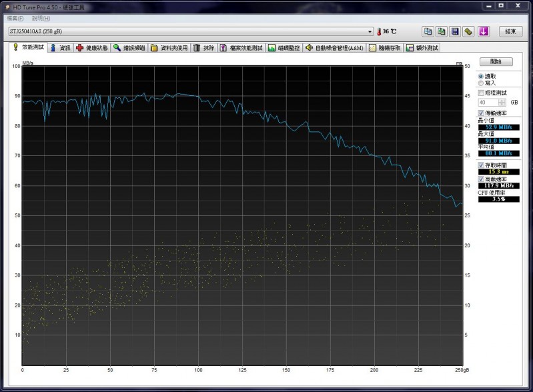Image resolution: width=533 pixels, height=392 pixels.
Task: Open the 額外測試 extra tests tab
Action: (x=422, y=48)
